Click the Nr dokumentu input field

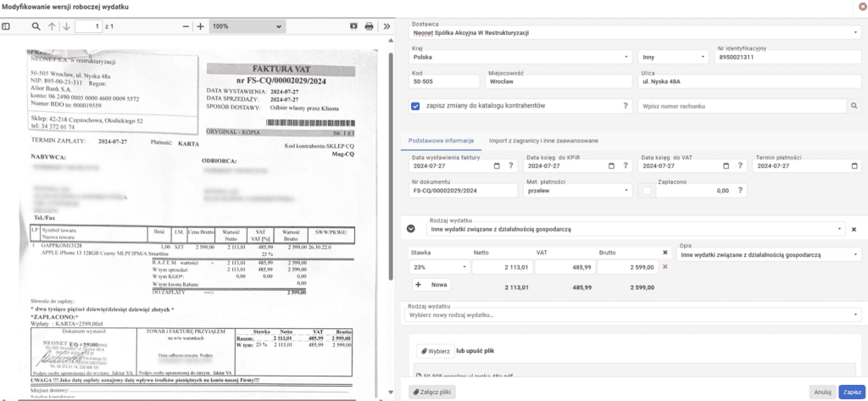coord(462,191)
